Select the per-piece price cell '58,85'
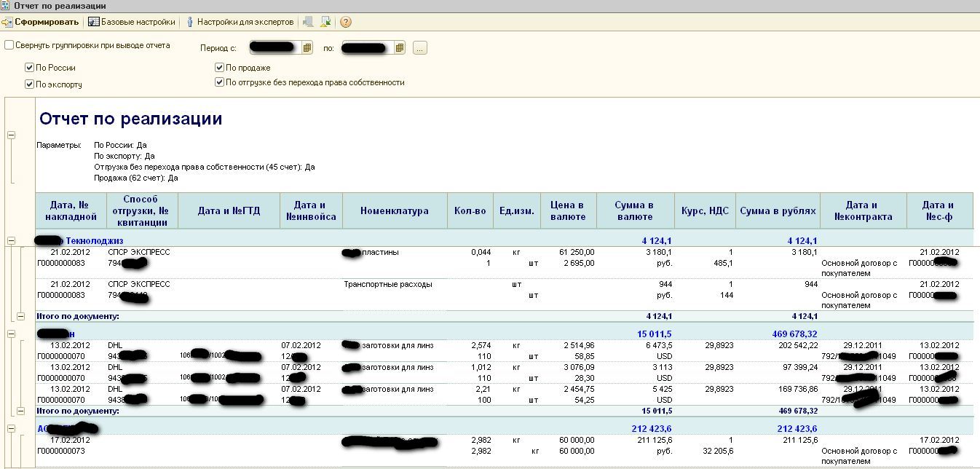This screenshot has width=980, height=469. pos(583,356)
